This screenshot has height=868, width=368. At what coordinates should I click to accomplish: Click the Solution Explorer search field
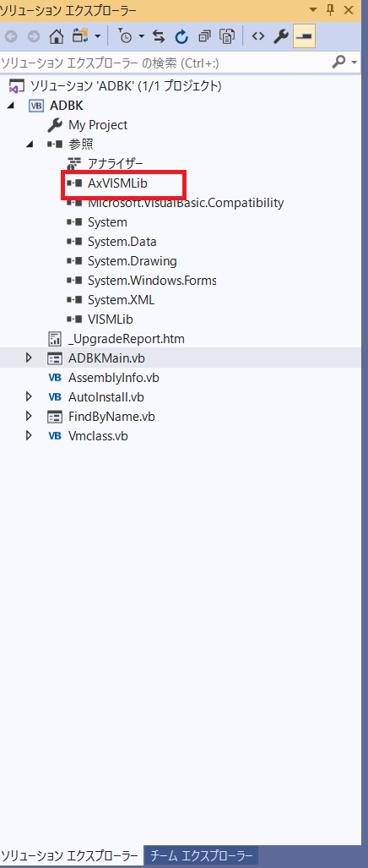click(x=165, y=63)
